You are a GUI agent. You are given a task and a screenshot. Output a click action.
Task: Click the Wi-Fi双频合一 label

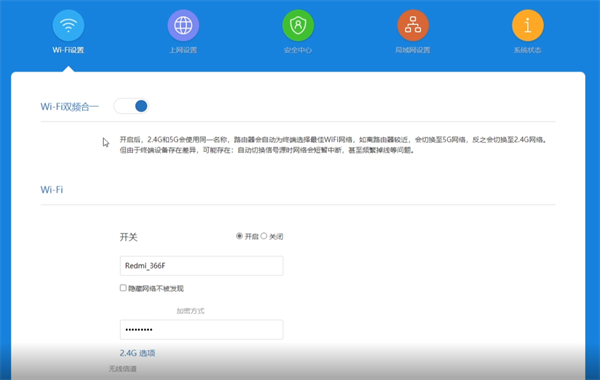point(70,107)
